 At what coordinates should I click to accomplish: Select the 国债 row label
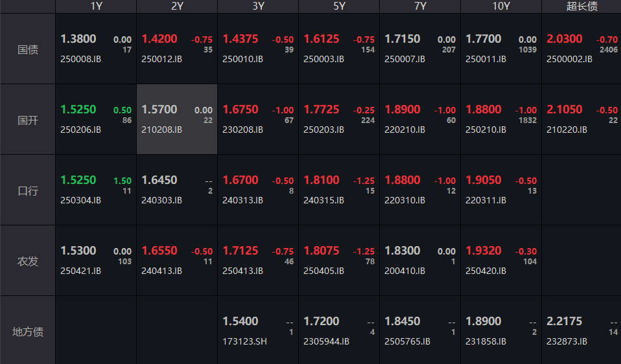pyautogui.click(x=28, y=49)
